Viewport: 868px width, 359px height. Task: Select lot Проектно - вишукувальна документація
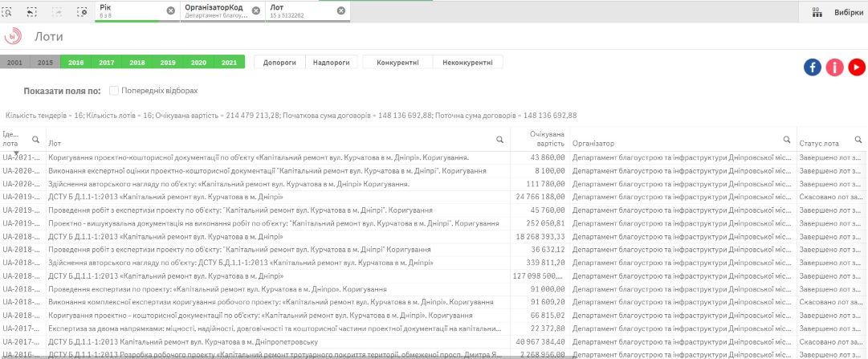274,223
